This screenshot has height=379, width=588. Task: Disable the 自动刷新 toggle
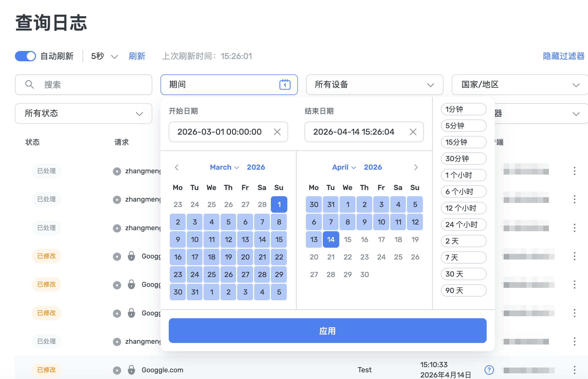click(25, 56)
